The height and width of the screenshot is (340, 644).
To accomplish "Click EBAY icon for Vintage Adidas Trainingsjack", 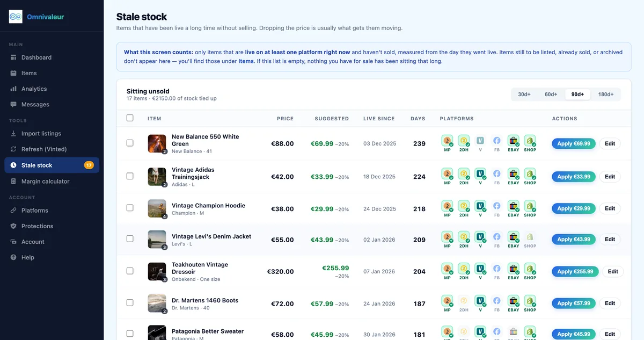I will click(x=514, y=174).
